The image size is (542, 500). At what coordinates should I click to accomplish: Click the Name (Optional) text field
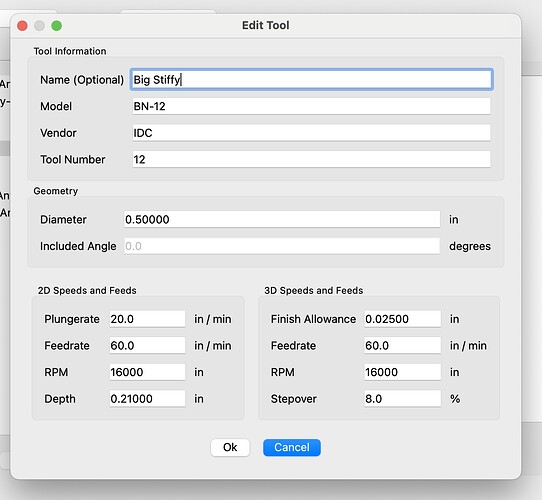311,80
